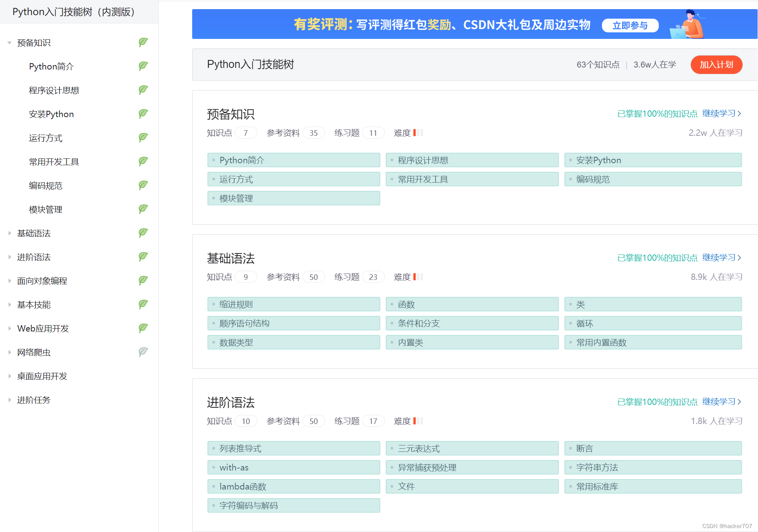The image size is (758, 532).
Task: Click leaf icon beside 基础语法 sidebar row
Action: point(143,233)
